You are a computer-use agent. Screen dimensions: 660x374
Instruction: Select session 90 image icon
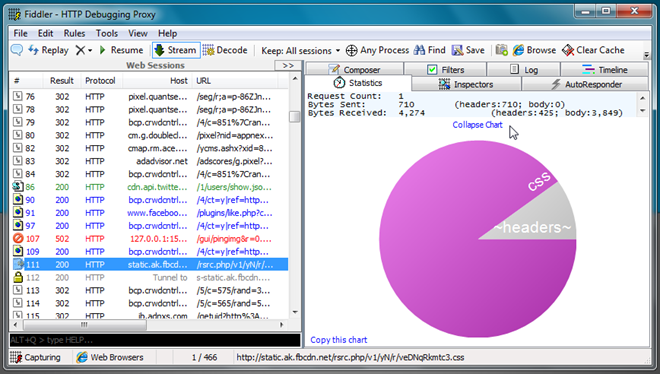(18, 200)
